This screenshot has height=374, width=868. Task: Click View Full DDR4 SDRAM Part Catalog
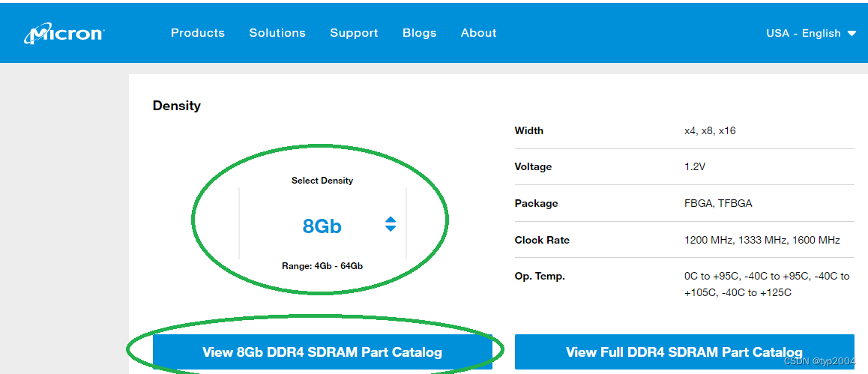(684, 352)
